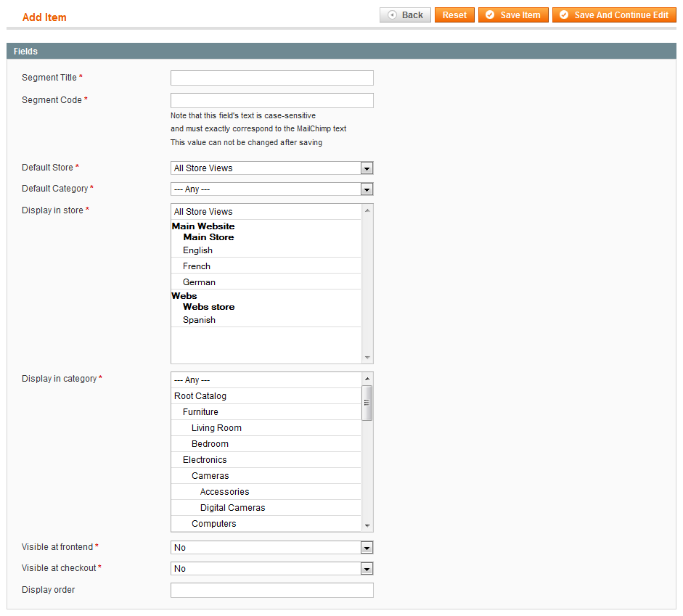Focus the Segment Title text field

tap(271, 78)
